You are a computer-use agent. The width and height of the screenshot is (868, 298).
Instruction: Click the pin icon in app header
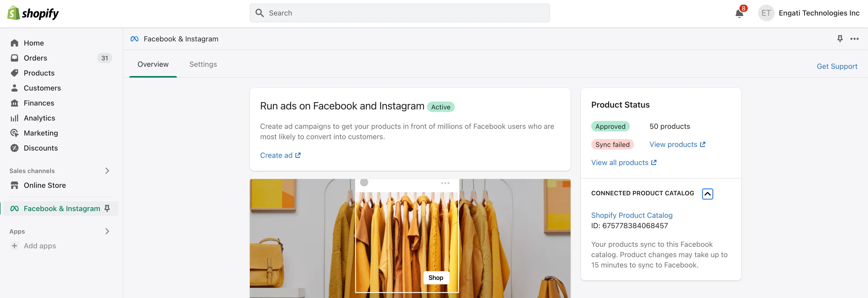coord(840,39)
